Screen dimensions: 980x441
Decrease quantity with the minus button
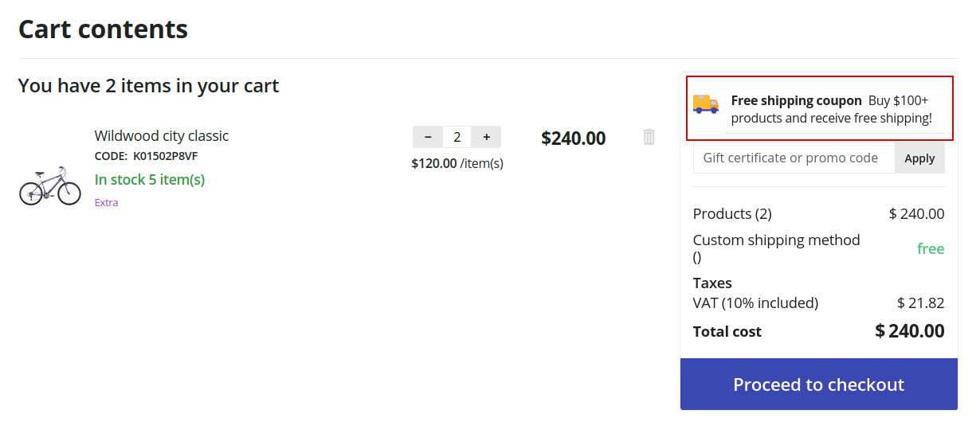click(x=428, y=137)
